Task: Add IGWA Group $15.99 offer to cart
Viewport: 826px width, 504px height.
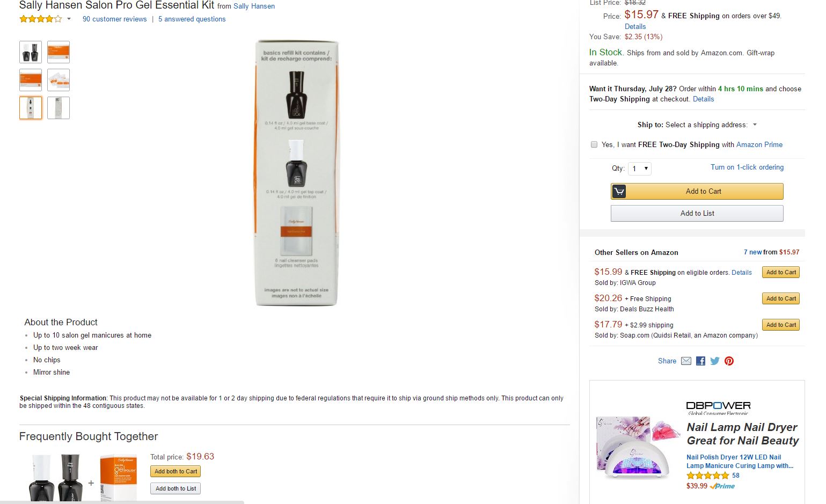Action: coord(780,273)
